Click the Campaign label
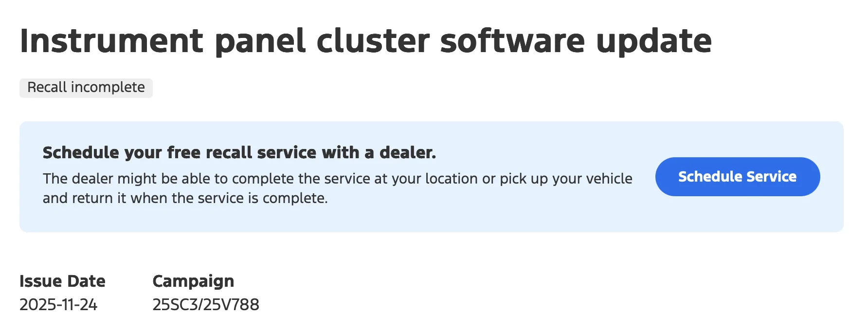868x334 pixels. 193,281
